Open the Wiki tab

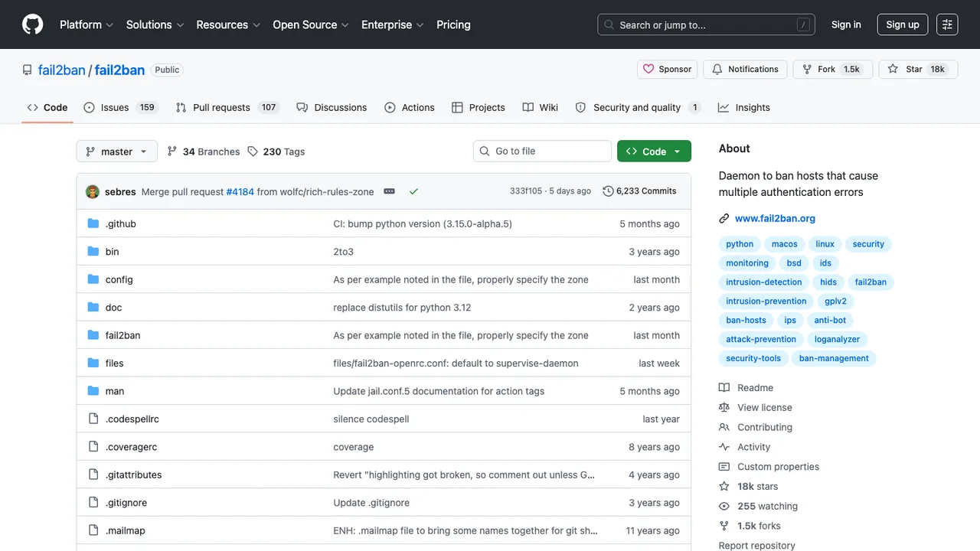(541, 108)
